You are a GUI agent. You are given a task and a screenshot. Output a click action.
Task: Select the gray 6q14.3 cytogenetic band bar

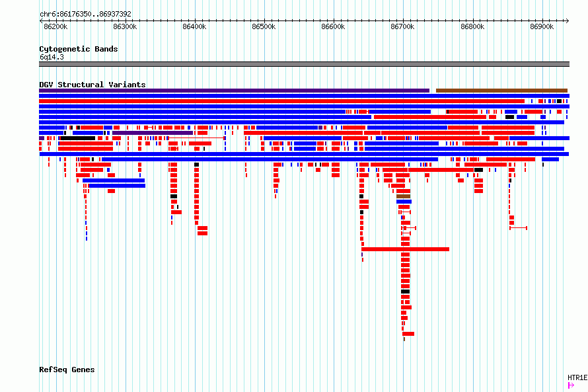click(x=304, y=64)
